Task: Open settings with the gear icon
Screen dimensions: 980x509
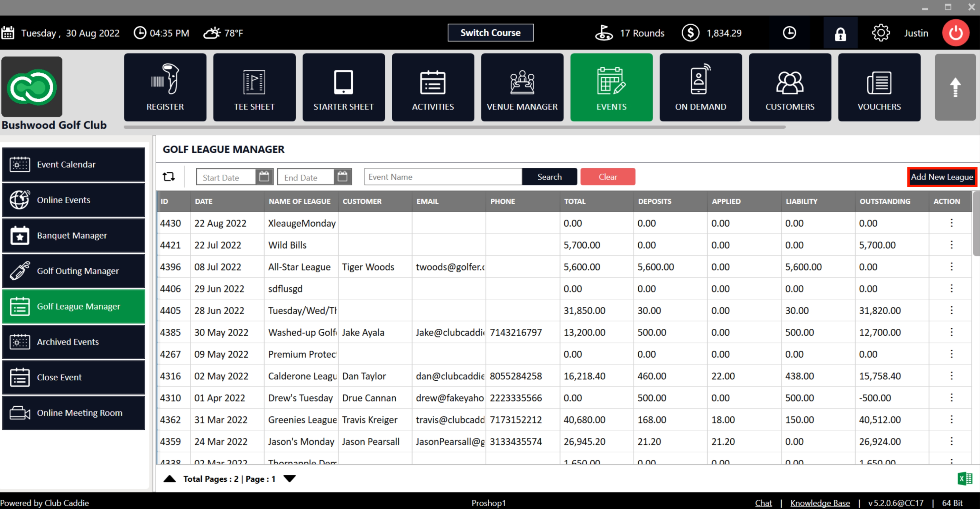Action: point(880,33)
